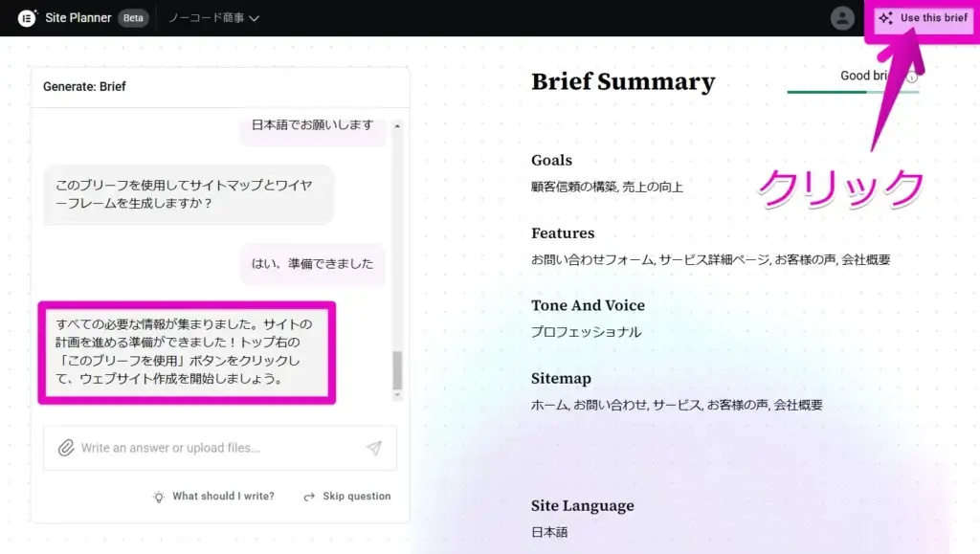Viewport: 980px width, 554px height.
Task: Click the Features heading
Action: tap(563, 233)
